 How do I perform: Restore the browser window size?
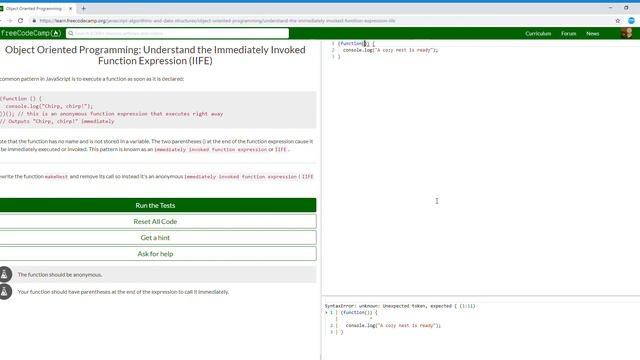coord(626,8)
